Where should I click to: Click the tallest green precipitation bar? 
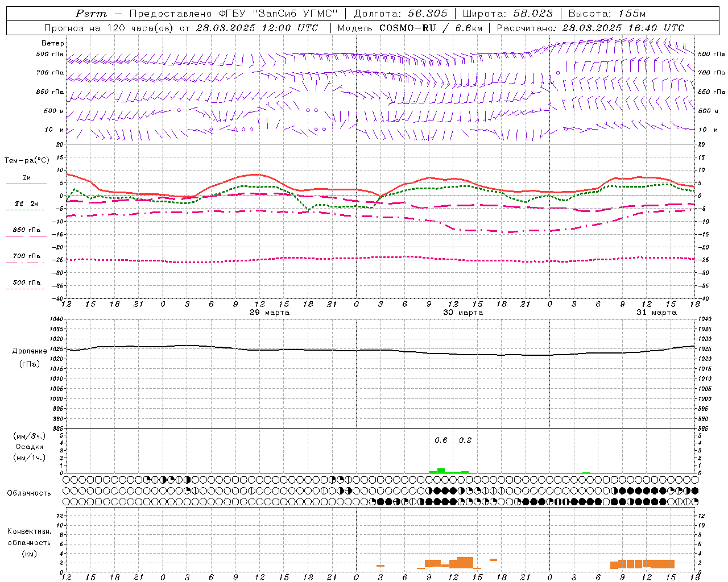coord(441,471)
